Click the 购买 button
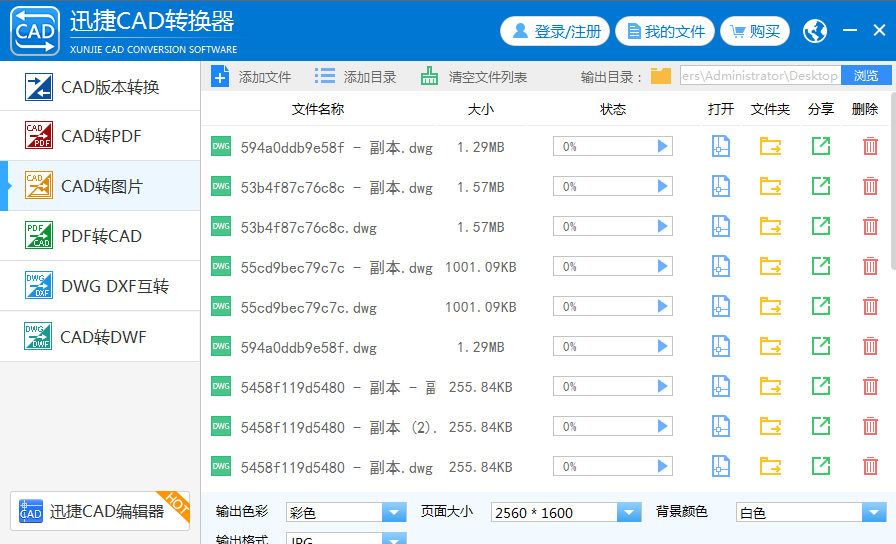The width and height of the screenshot is (896, 544). [x=755, y=31]
